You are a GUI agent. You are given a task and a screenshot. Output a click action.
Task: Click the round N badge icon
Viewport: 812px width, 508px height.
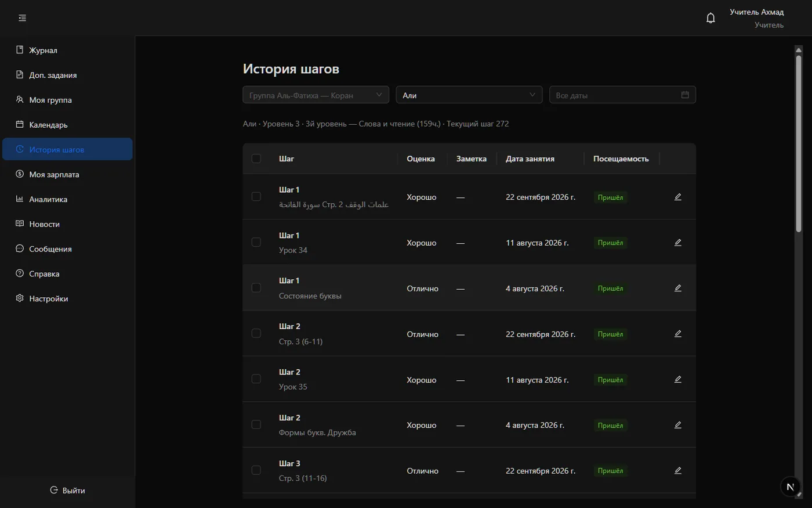[790, 487]
